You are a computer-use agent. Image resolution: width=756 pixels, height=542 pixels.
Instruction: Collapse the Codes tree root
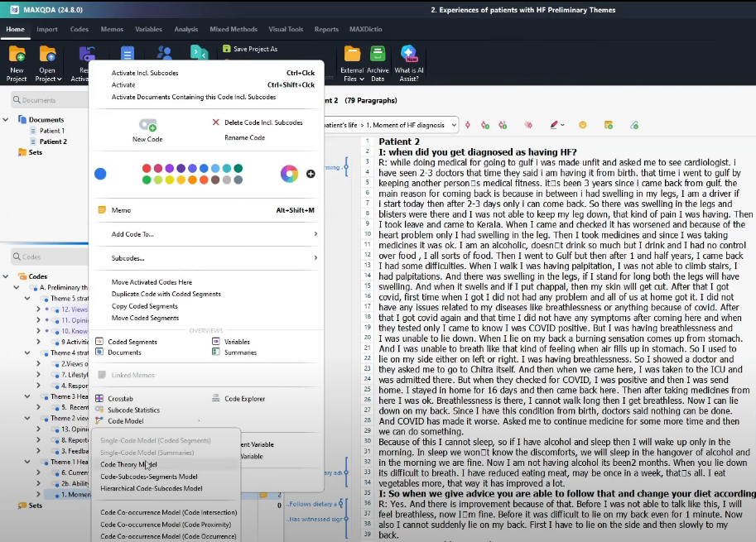pyautogui.click(x=6, y=276)
